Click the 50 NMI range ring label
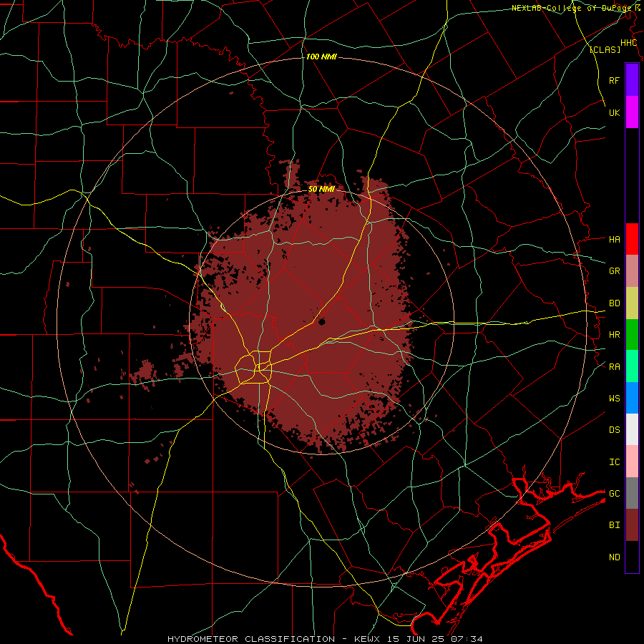Viewport: 644px width, 644px height. click(x=321, y=189)
